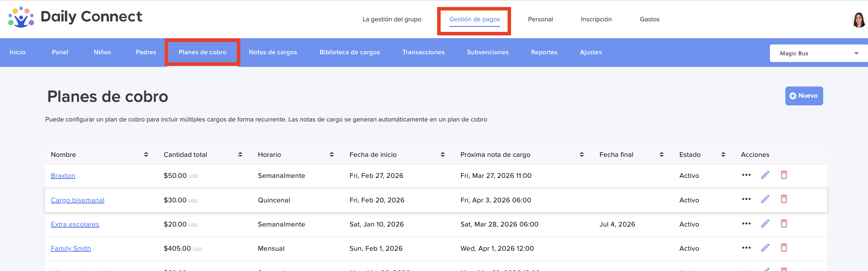Edit the Family Smith plan
868x271 pixels.
click(765, 248)
